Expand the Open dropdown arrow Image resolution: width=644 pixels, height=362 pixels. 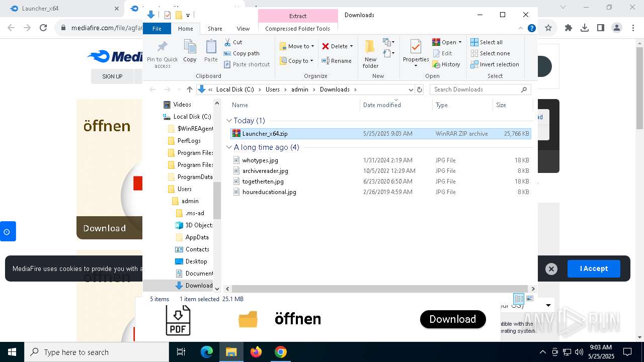click(x=460, y=42)
